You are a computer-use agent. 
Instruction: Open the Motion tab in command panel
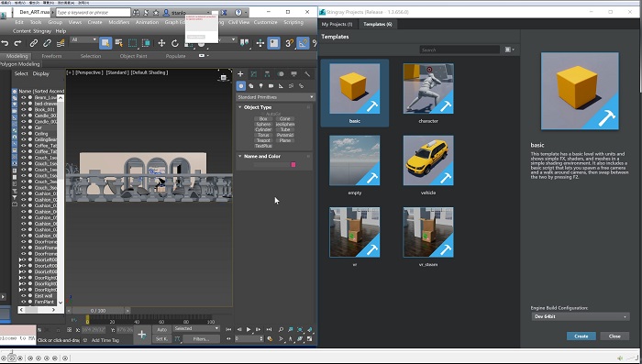pyautogui.click(x=281, y=73)
